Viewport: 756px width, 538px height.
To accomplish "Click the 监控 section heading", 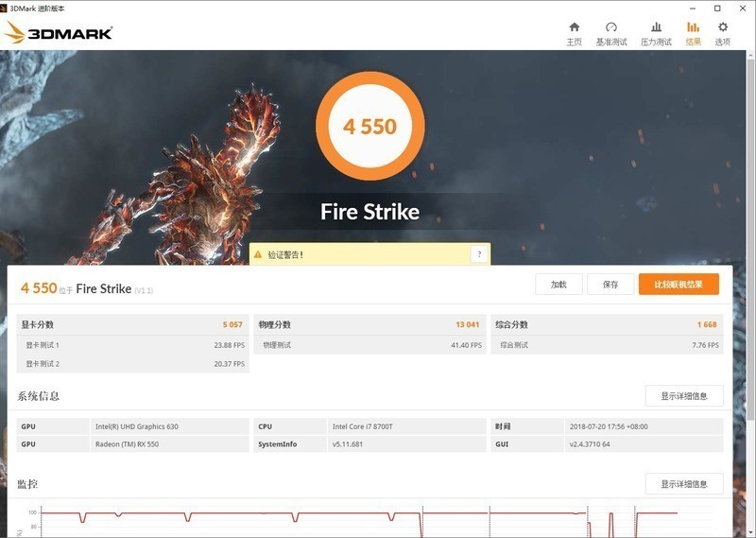I will [27, 484].
